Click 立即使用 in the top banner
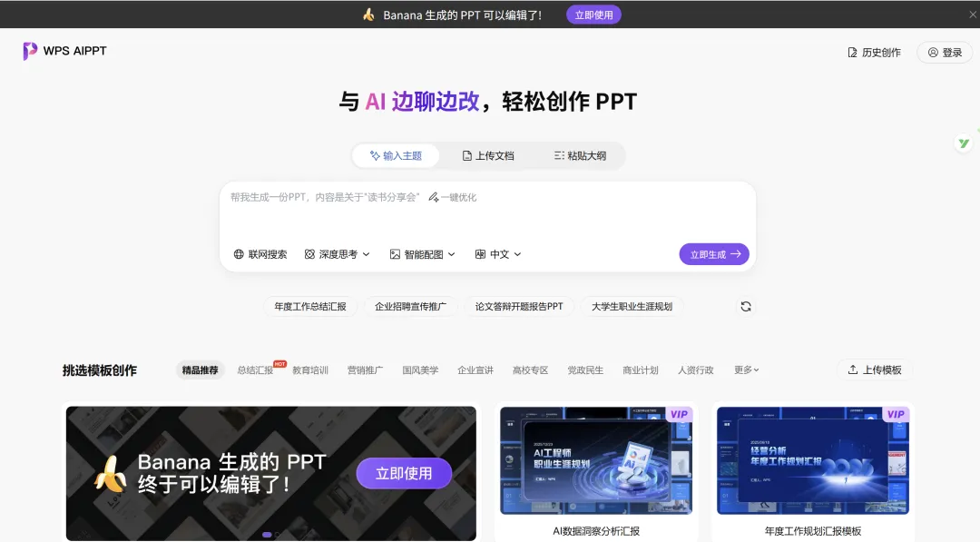The height and width of the screenshot is (542, 980). [593, 15]
